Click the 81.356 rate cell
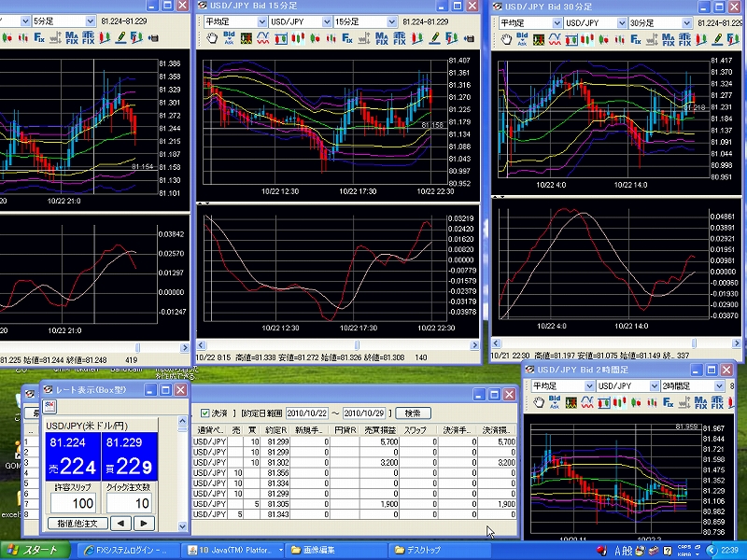747x560 pixels. [275, 473]
